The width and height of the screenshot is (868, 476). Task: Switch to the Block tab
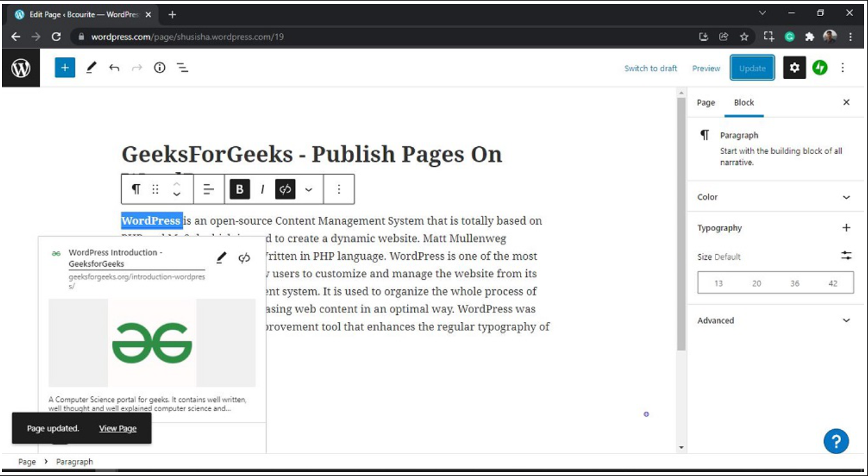(x=744, y=103)
